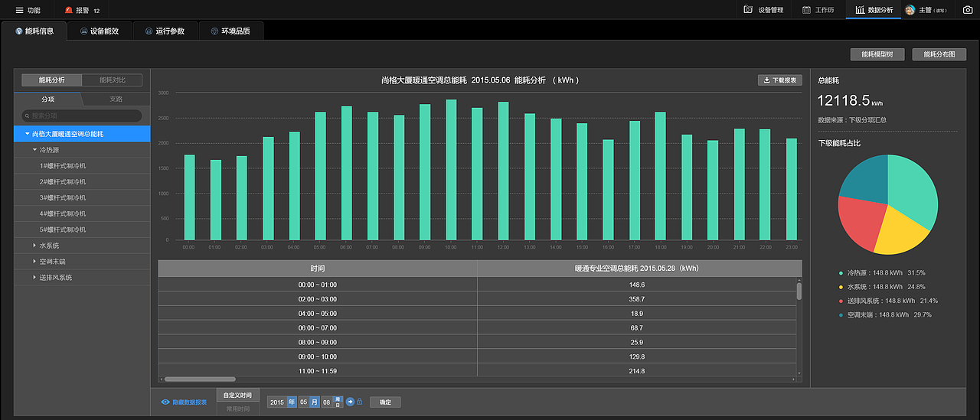Select 4#螺杆式制冷机
Image resolution: width=980 pixels, height=420 pixels.
(x=82, y=213)
